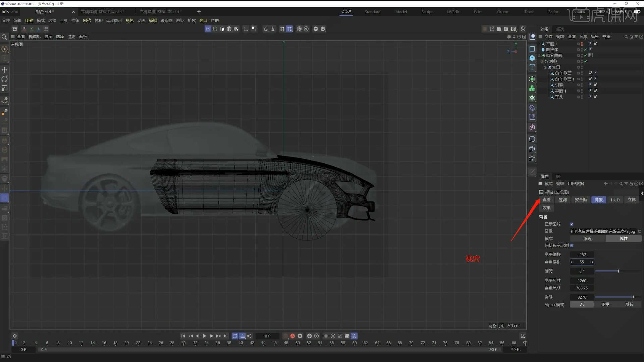Screen dimensions: 644x362
Task: Toggle the Z axis lock icon
Action: (38, 29)
